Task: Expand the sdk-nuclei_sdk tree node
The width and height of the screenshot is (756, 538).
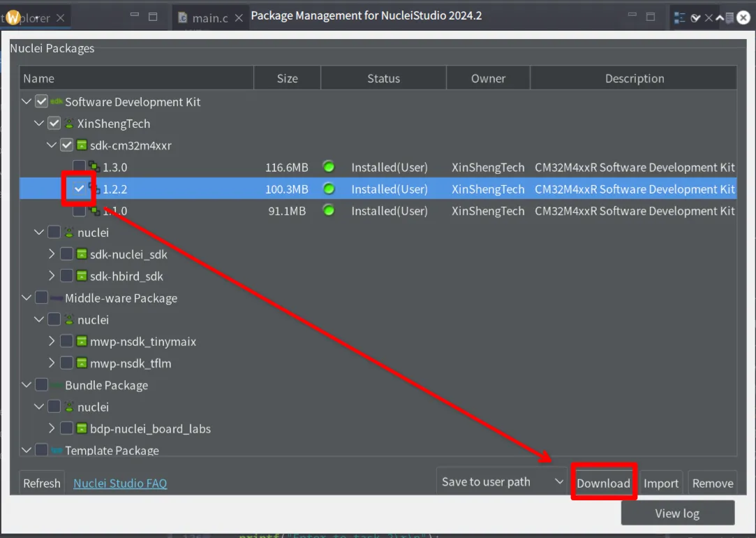Action: point(52,254)
